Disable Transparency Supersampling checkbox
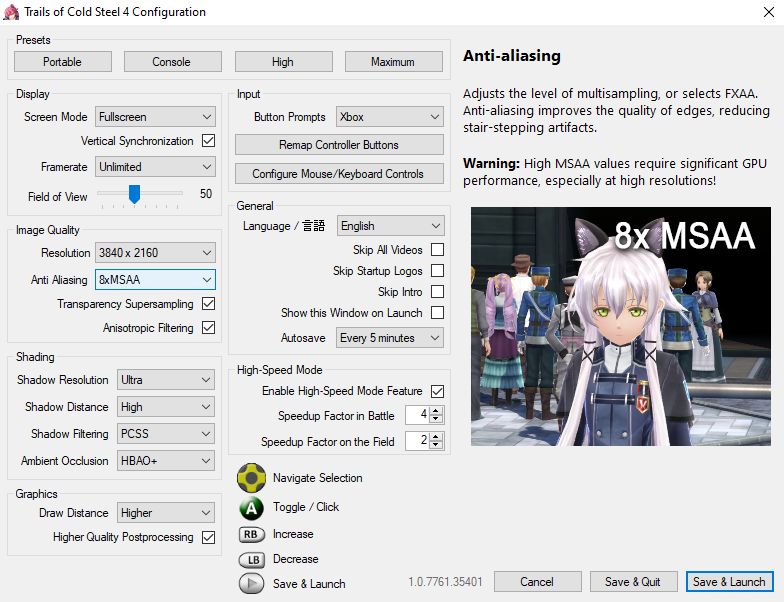Viewport: 784px width, 602px height. tap(208, 304)
